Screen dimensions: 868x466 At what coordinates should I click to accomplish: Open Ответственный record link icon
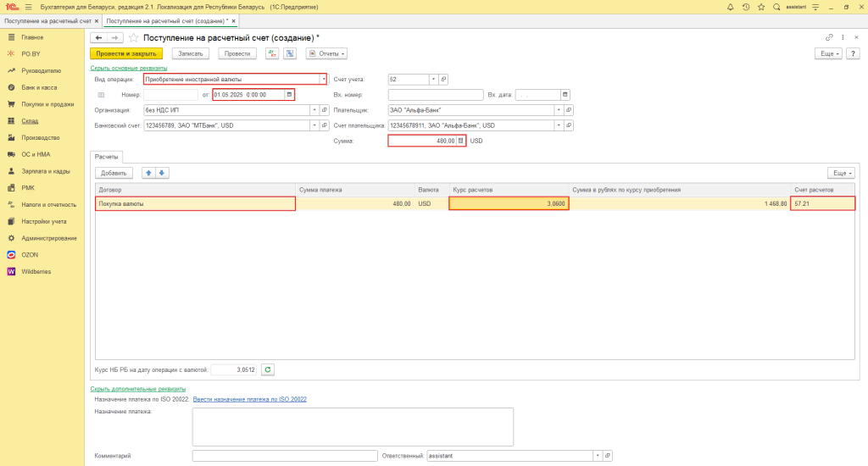click(607, 456)
